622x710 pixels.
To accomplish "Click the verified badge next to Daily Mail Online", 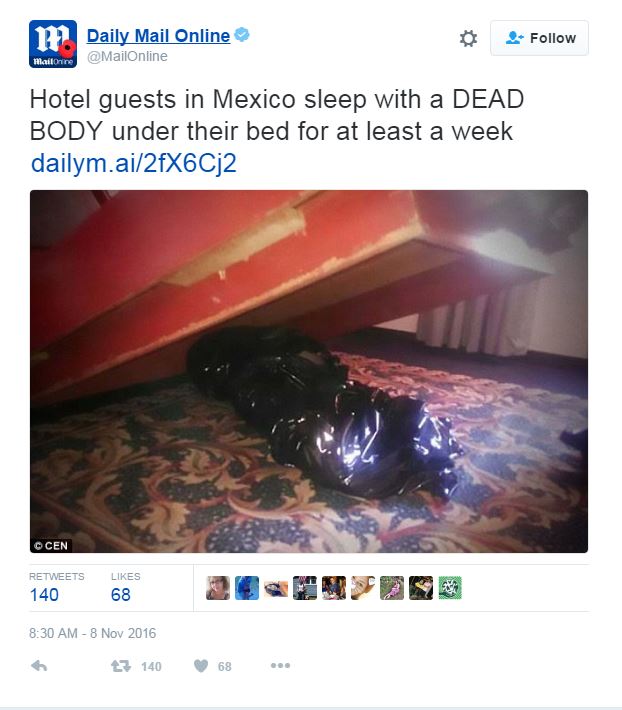I will click(x=242, y=35).
